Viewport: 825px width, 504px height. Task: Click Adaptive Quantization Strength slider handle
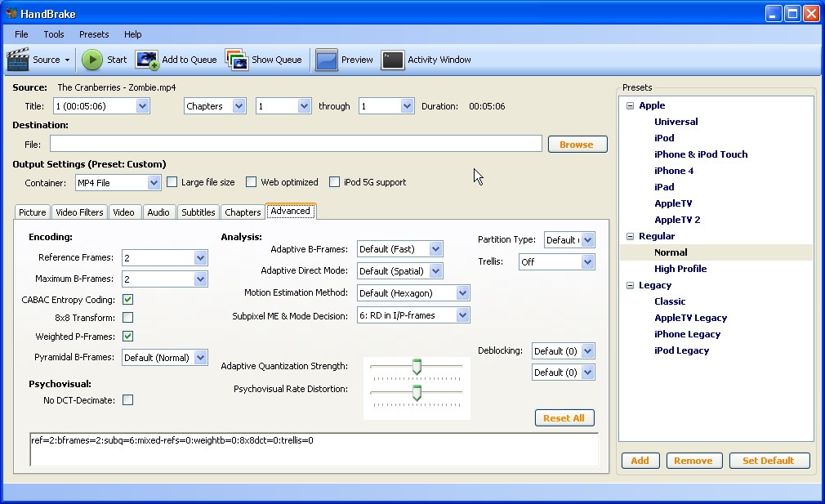pyautogui.click(x=417, y=367)
